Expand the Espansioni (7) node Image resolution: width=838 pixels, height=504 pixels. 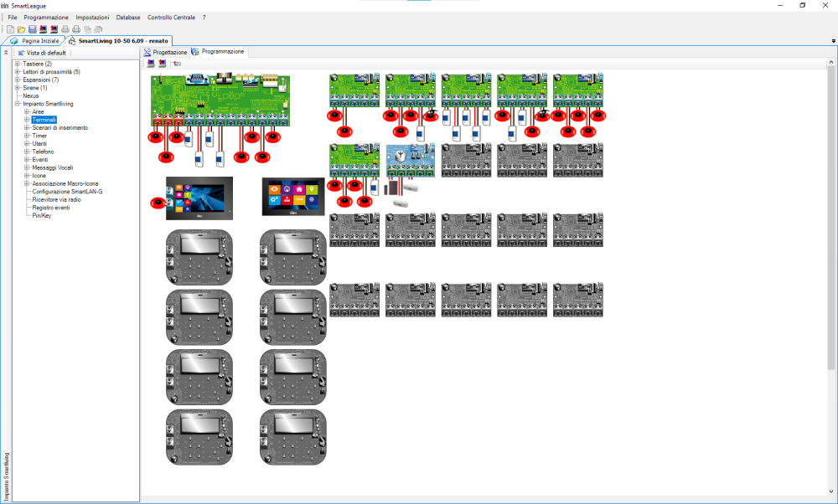pyautogui.click(x=17, y=80)
